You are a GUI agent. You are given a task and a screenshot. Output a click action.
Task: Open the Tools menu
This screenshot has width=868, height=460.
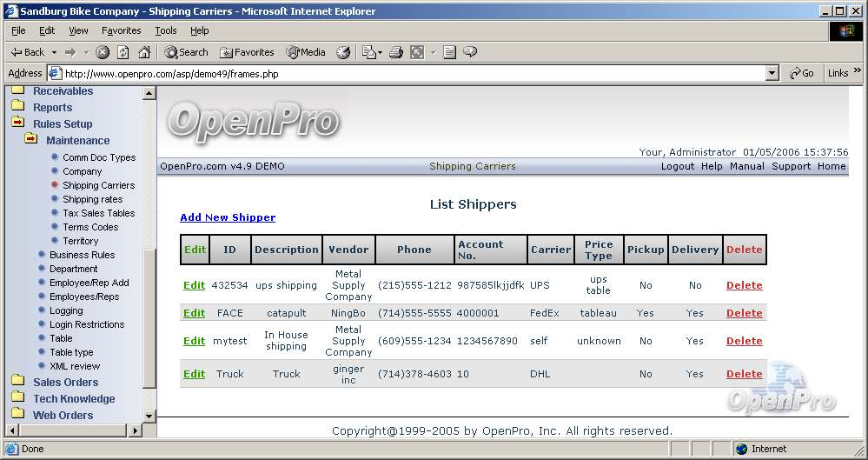click(165, 30)
